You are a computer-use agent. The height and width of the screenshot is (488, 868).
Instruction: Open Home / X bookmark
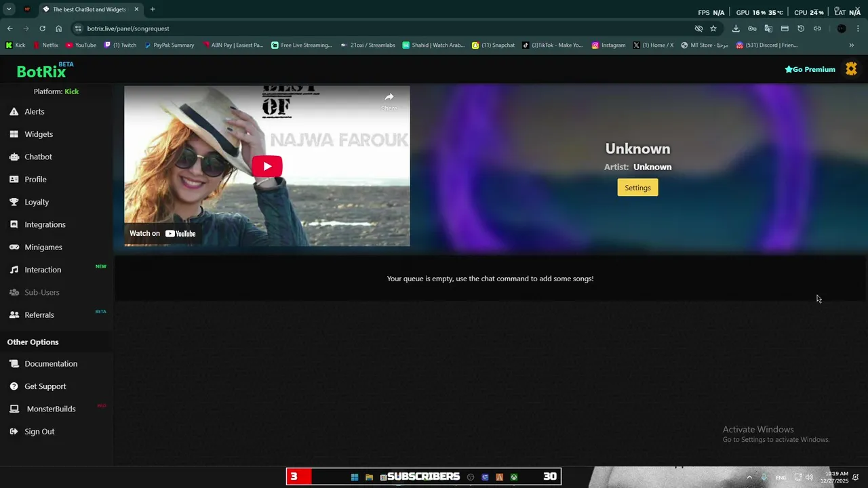[x=653, y=45]
